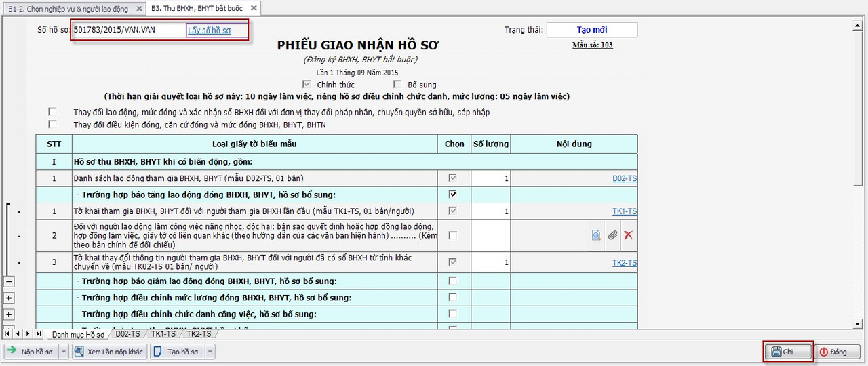Toggle Chọn checkbox for công việc nặng nhọc row
The image size is (868, 366).
click(x=453, y=235)
